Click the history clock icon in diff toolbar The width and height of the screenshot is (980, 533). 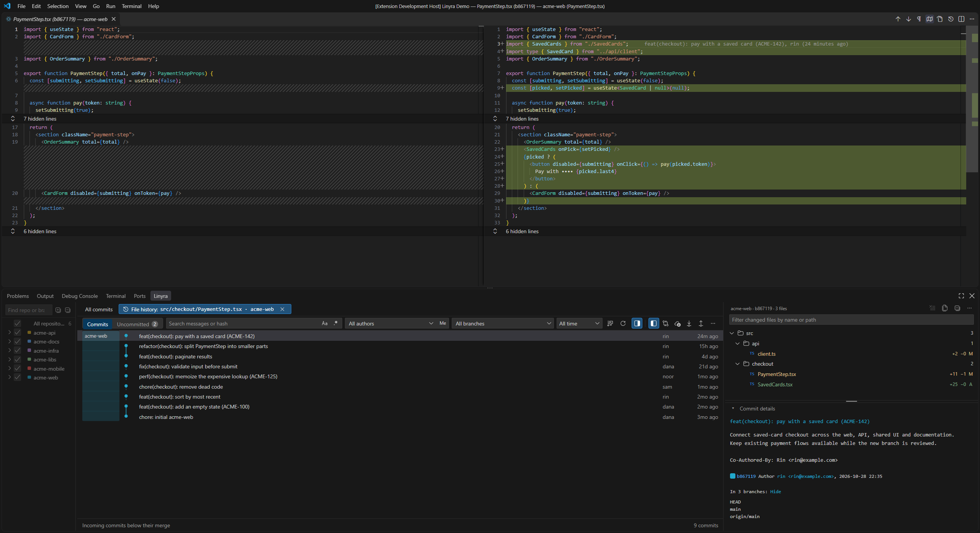[x=951, y=19]
